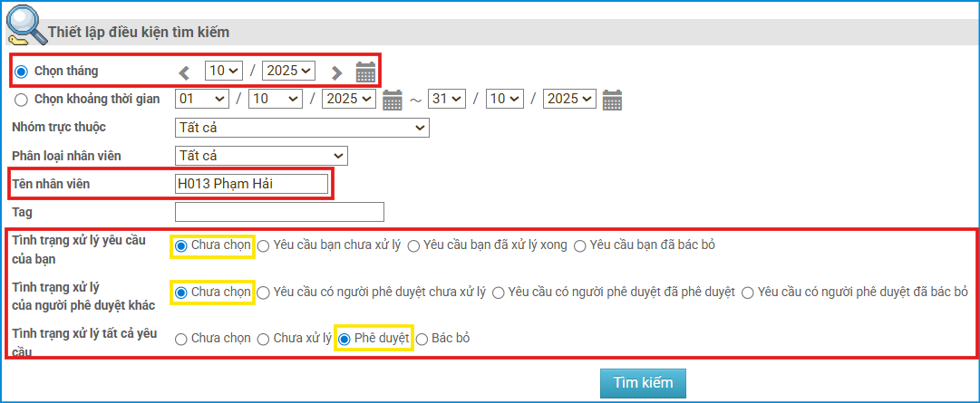
Task: Click the Tên nhân viên input field
Action: pyautogui.click(x=251, y=184)
